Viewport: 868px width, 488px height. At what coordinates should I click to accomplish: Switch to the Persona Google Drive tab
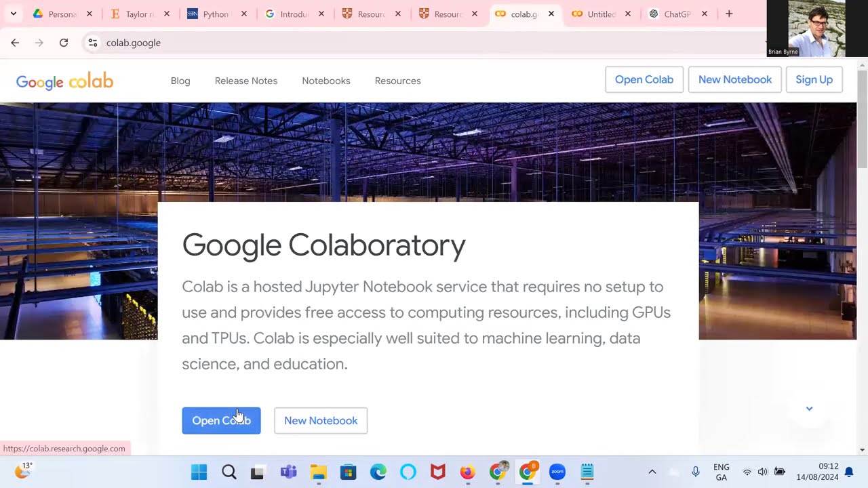(x=63, y=14)
